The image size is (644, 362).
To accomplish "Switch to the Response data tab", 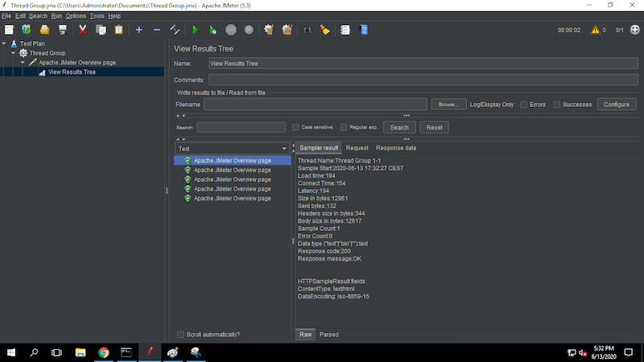I will point(396,148).
